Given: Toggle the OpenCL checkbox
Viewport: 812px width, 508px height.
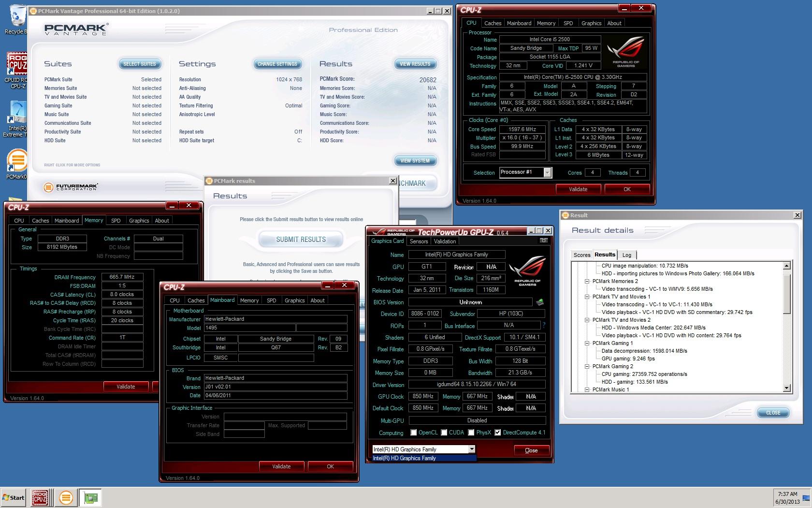Looking at the screenshot, I should (x=413, y=433).
